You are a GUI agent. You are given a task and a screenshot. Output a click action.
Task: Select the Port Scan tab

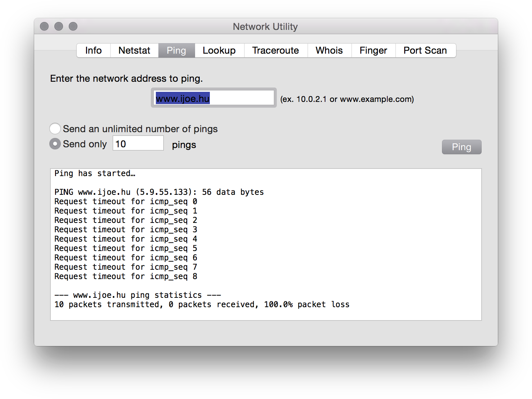(425, 50)
